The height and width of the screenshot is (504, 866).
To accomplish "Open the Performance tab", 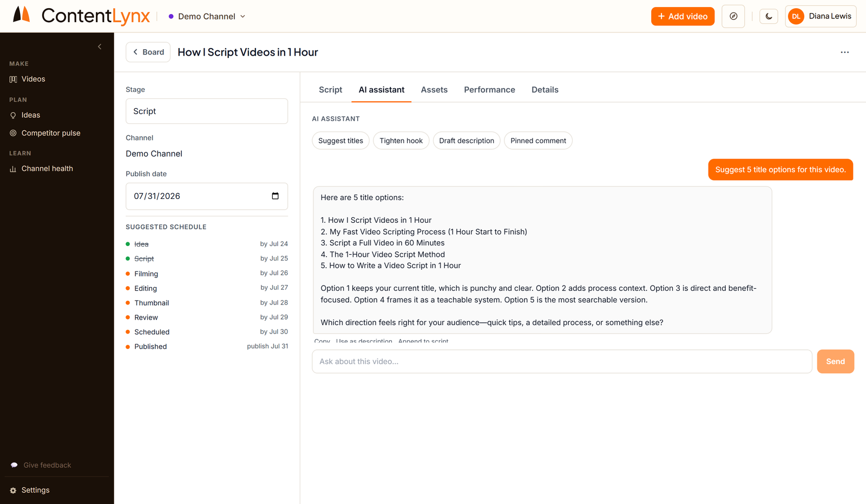I will point(489,90).
